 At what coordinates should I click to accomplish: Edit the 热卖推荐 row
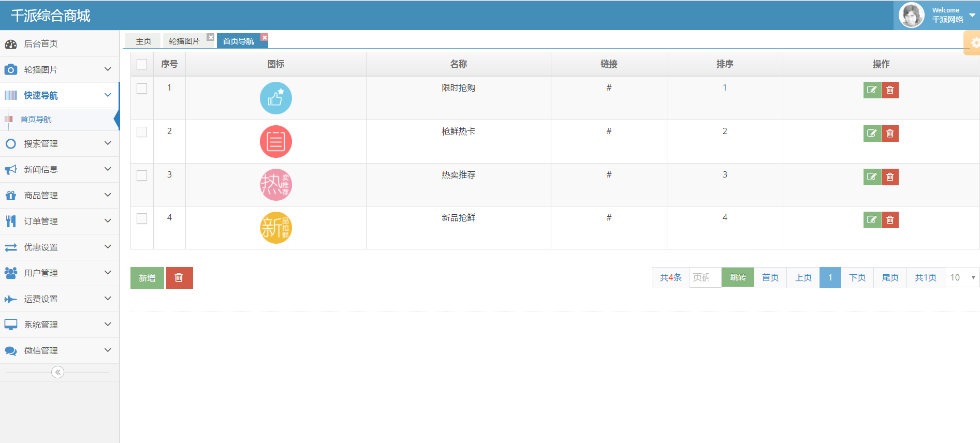click(x=872, y=177)
